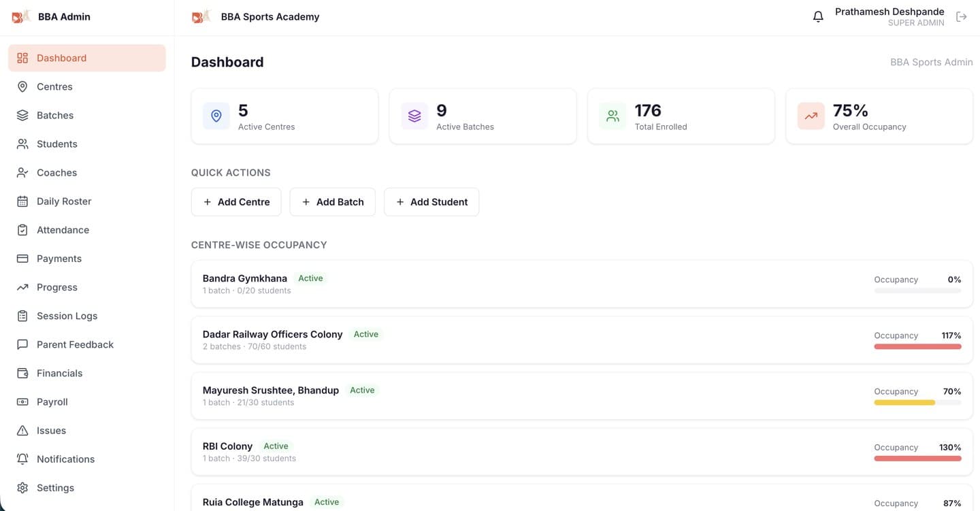Screen dimensions: 980x511
Task: Select Parent Feedback menu item
Action: (x=87, y=344)
